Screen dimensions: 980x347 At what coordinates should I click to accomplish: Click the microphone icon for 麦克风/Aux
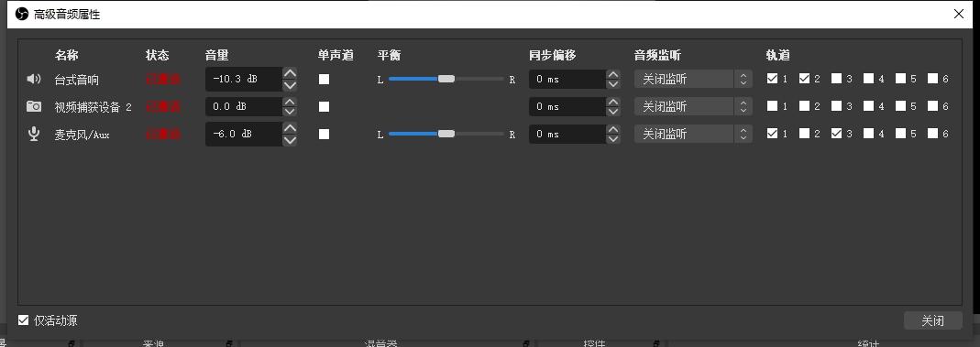coord(33,134)
